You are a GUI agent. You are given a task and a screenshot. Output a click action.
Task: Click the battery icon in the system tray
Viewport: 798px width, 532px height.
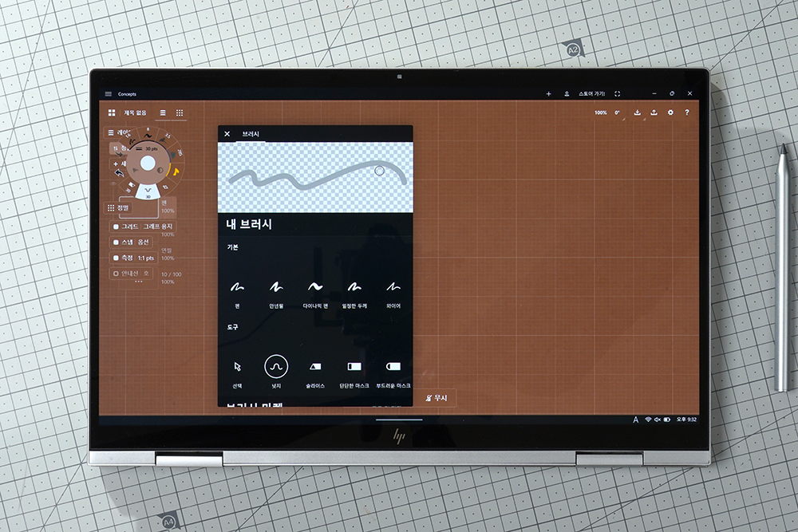[x=666, y=420]
